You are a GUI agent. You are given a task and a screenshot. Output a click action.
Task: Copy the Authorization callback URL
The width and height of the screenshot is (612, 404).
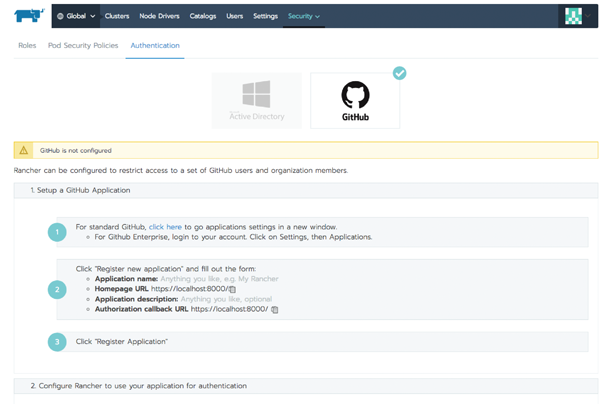(275, 310)
